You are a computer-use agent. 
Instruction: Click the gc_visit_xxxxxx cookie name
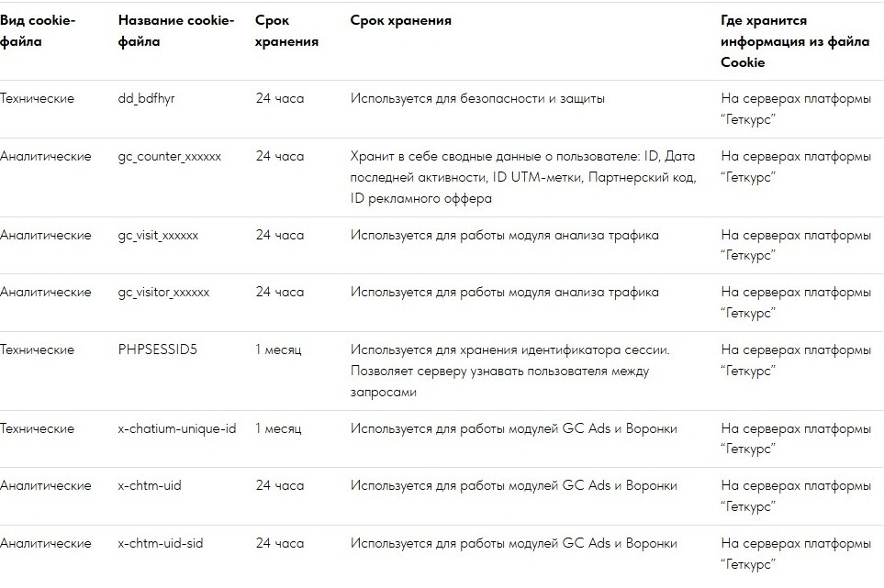click(158, 235)
